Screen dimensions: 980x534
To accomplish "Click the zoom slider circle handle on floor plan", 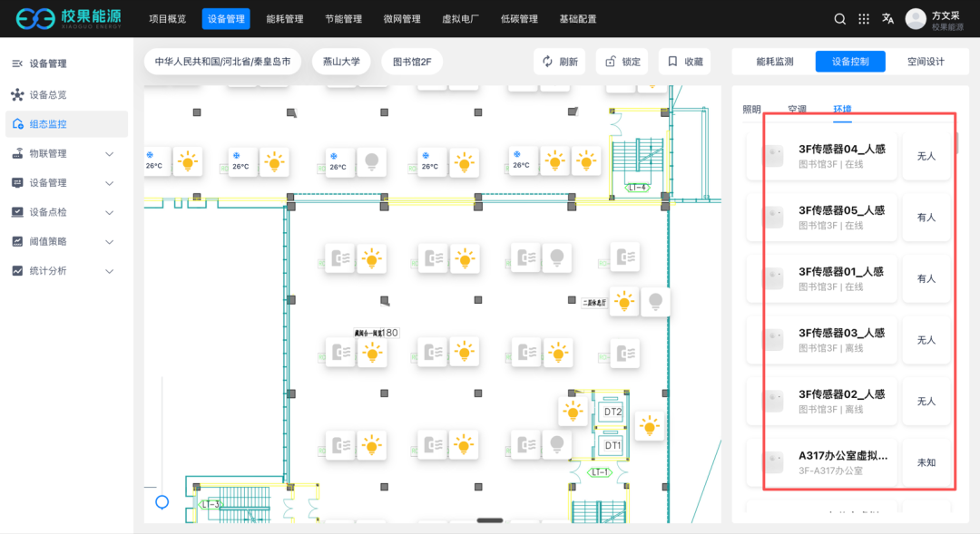I will [x=162, y=502].
